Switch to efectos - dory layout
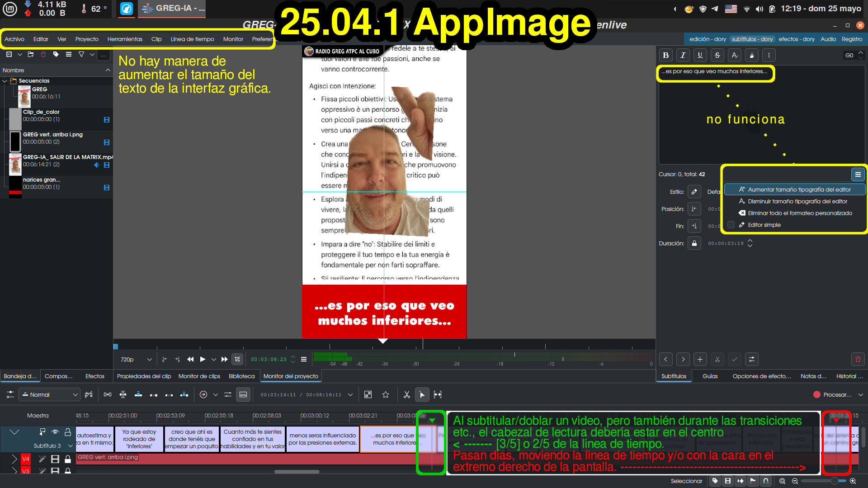The height and width of the screenshot is (488, 868). [796, 39]
